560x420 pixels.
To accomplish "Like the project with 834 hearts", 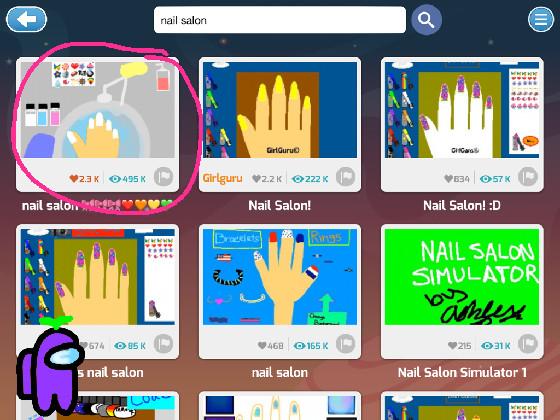I will (448, 179).
